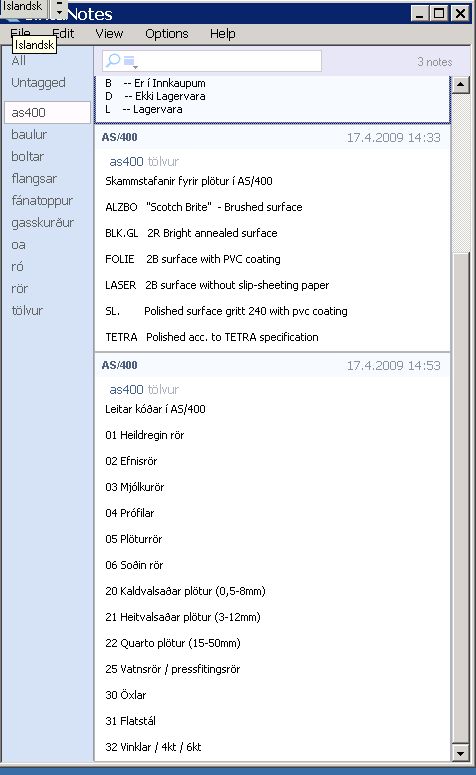The image size is (476, 775).
Task: Filter notes by the flangsar tag
Action: 34,178
